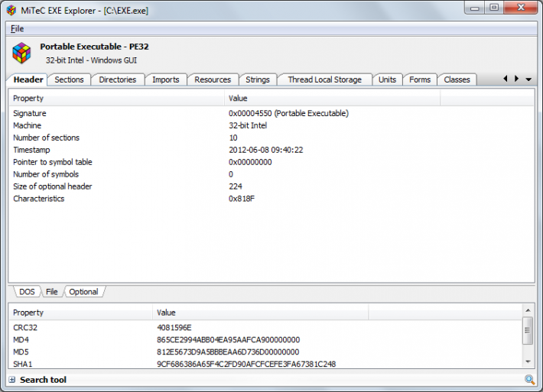Select the MD4 hash row
543x392 pixels.
pyautogui.click(x=265, y=340)
